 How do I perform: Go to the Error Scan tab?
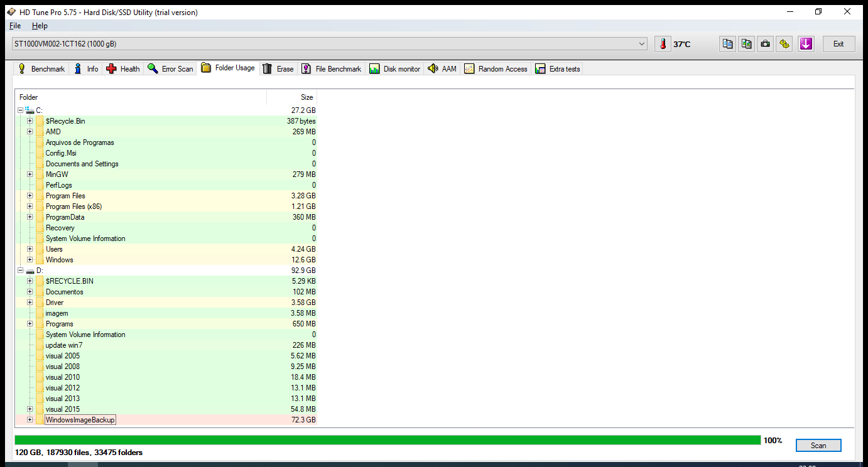point(170,69)
